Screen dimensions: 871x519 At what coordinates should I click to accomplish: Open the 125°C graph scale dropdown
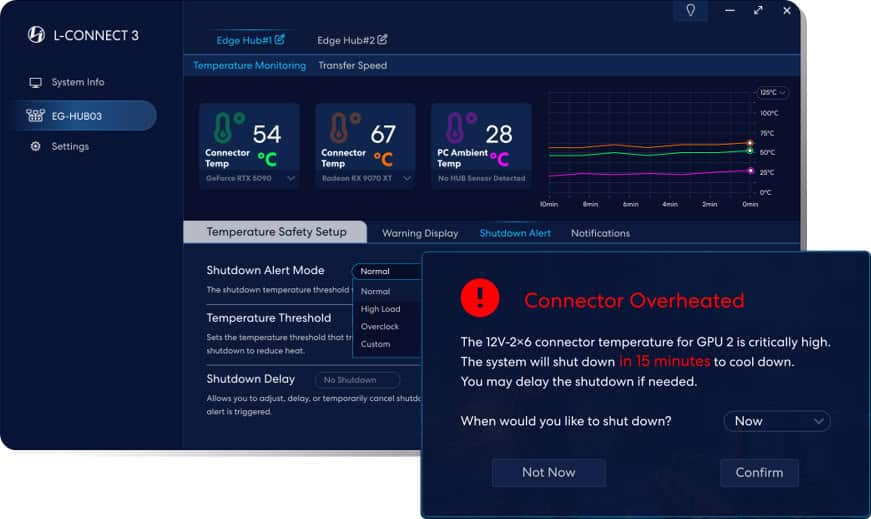(x=772, y=93)
